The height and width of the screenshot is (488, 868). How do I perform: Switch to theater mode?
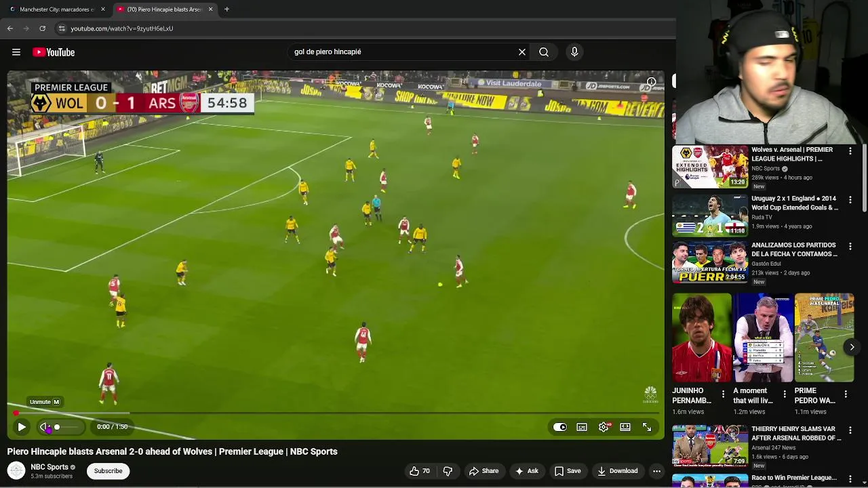625,427
